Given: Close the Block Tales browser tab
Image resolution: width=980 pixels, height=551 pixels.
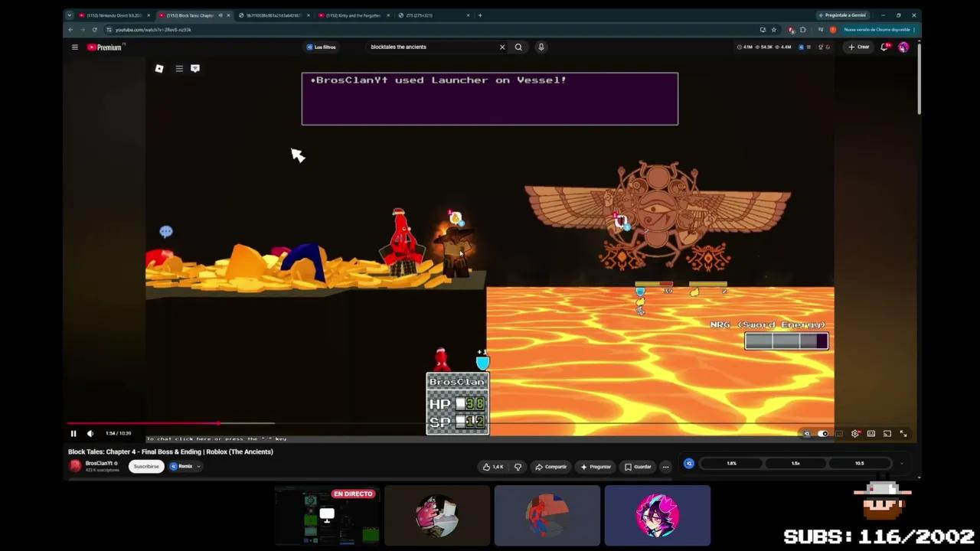Looking at the screenshot, I should 227,15.
